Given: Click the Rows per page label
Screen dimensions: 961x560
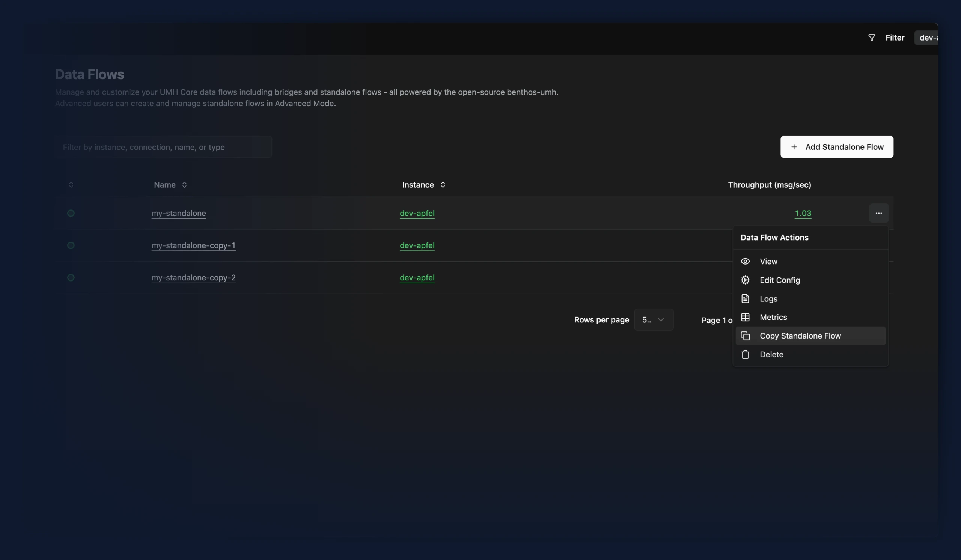Looking at the screenshot, I should (601, 320).
